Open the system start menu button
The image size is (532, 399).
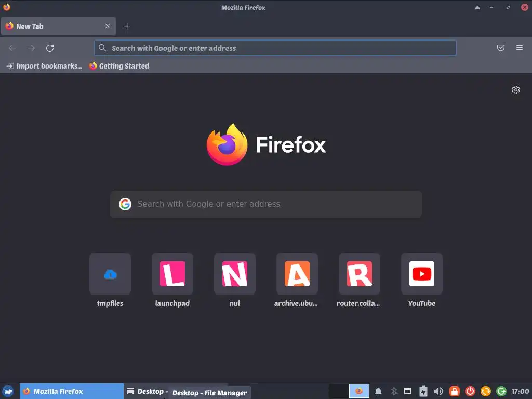[x=8, y=391]
